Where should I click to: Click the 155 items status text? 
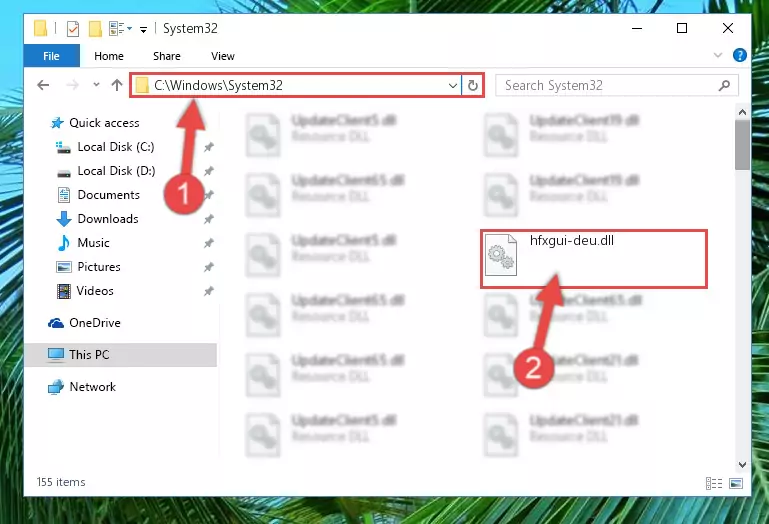[x=61, y=482]
